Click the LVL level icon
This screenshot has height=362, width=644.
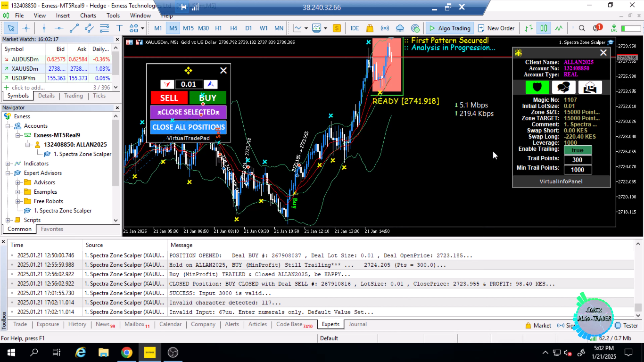tap(614, 28)
